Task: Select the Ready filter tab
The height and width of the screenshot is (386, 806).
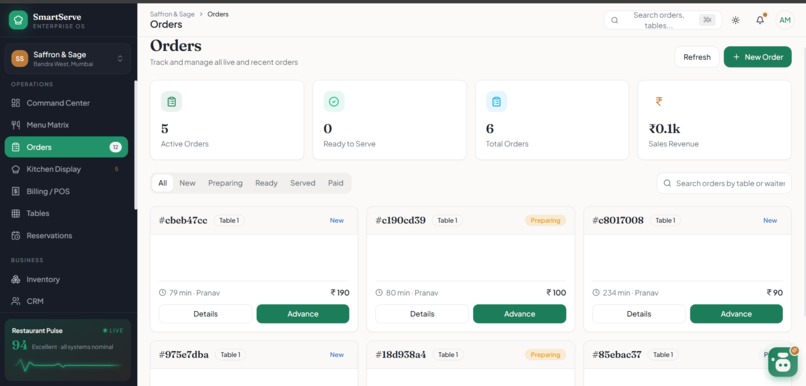Action: 266,183
